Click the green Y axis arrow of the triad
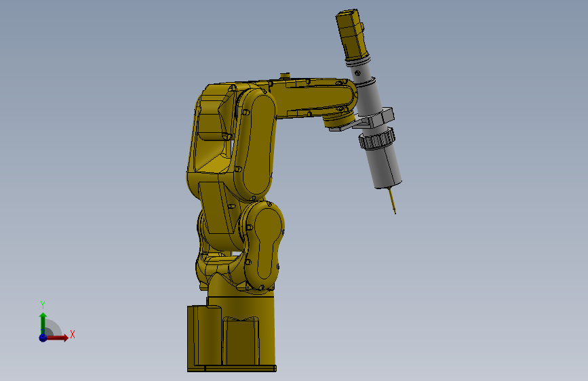The height and width of the screenshot is (381, 588). [43, 323]
